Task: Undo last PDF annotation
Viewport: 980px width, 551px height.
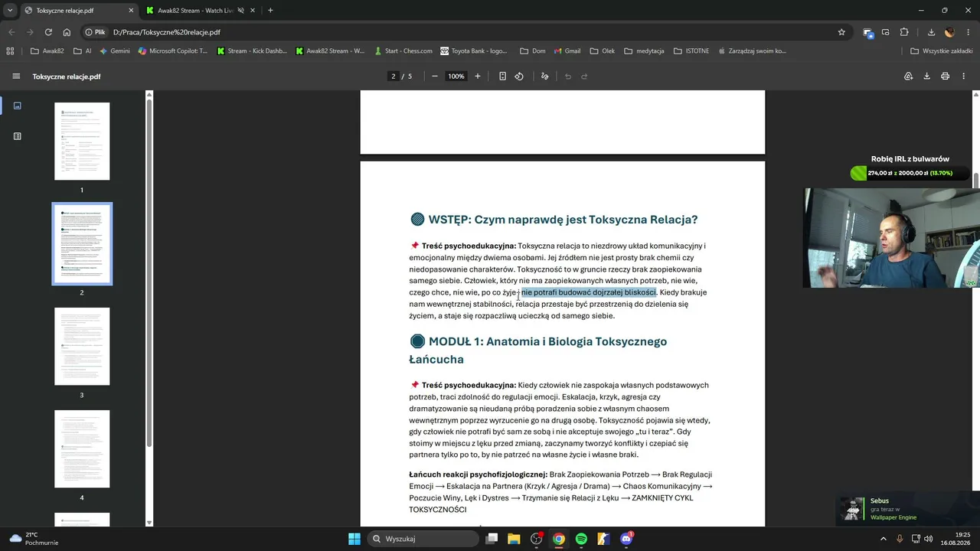Action: (568, 77)
